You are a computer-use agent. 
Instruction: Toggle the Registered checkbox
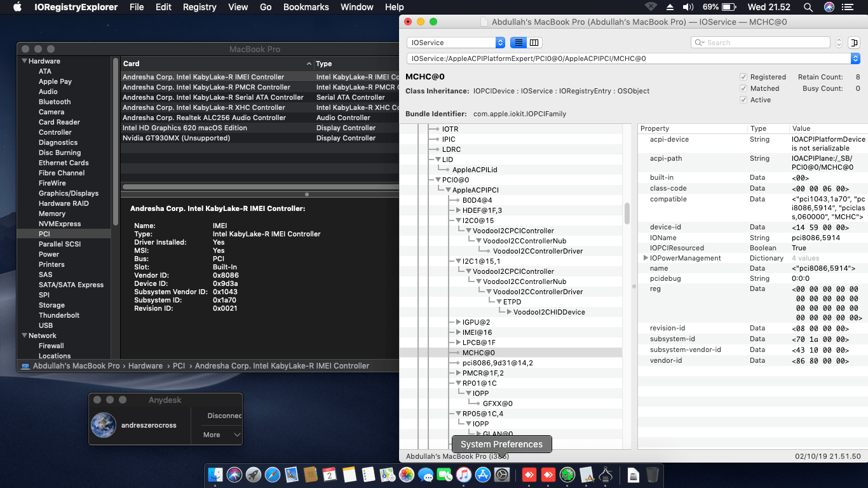click(743, 77)
